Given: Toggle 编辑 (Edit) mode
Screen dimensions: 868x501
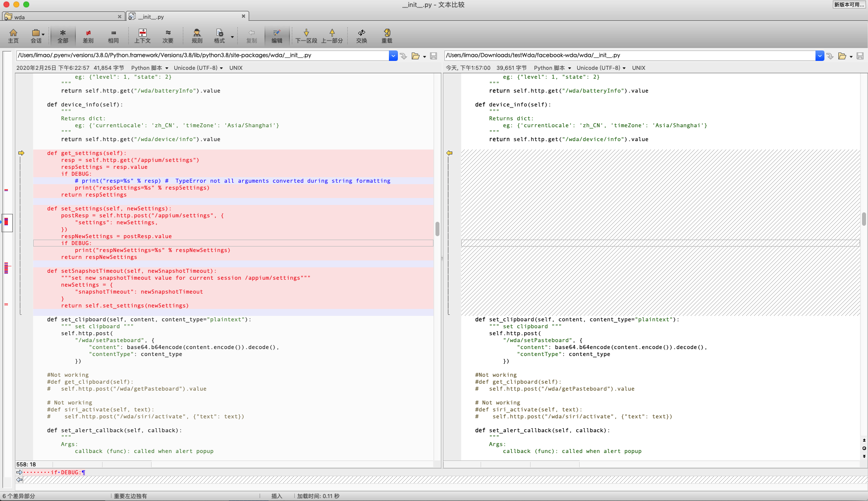Looking at the screenshot, I should tap(277, 36).
